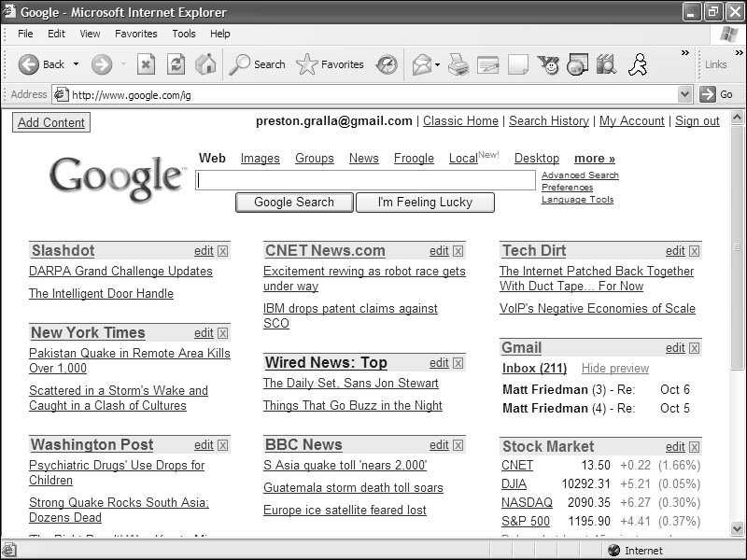Click the Back arrow icon in toolbar
This screenshot has width=747, height=560.
click(x=29, y=64)
